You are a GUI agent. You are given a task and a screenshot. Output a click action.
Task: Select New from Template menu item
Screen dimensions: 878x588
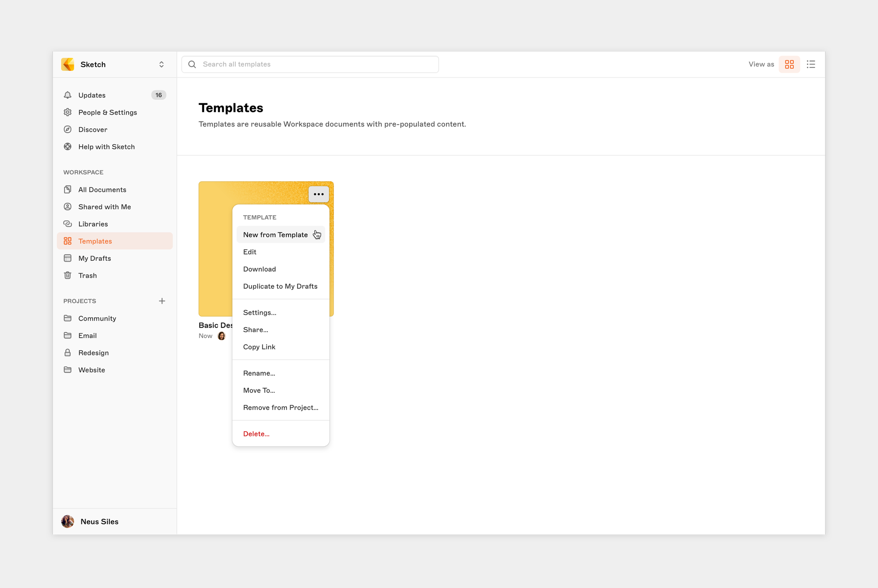(x=275, y=235)
